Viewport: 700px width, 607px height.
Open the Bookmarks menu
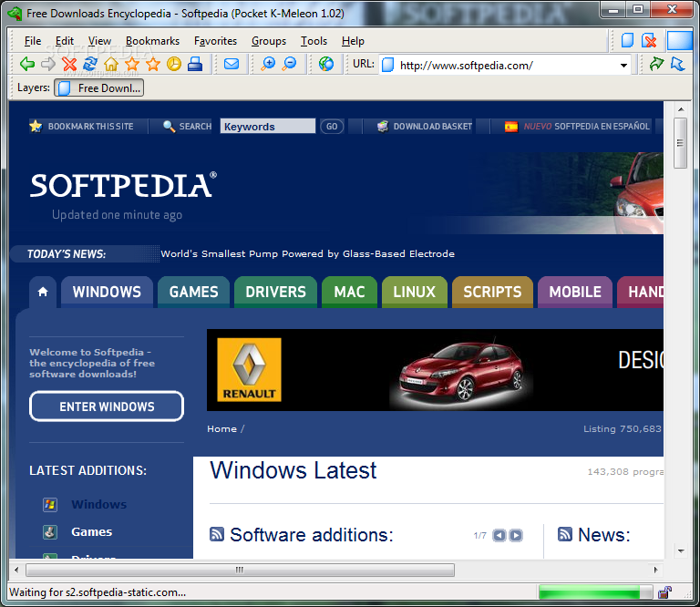[152, 41]
